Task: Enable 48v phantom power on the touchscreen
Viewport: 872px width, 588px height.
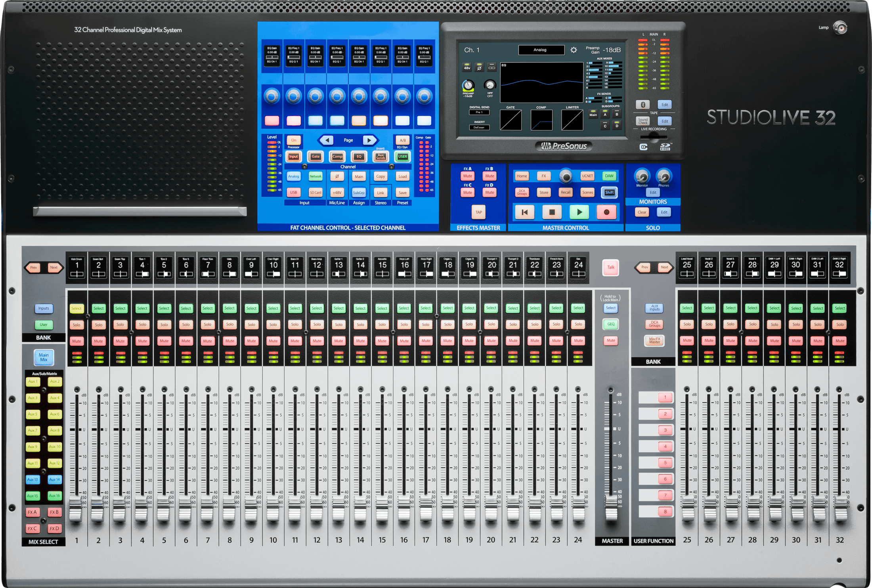Action: coord(467,68)
